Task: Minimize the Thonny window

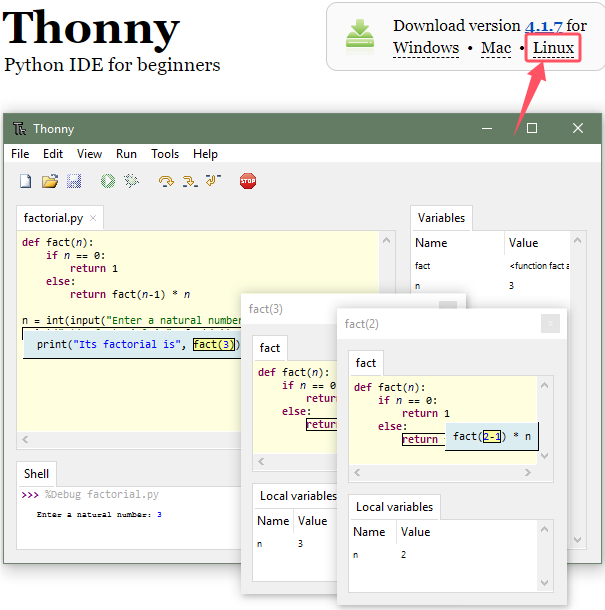Action: click(487, 128)
